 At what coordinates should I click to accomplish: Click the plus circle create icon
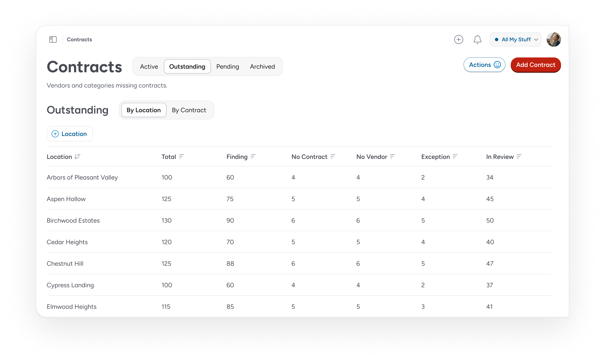tap(458, 39)
